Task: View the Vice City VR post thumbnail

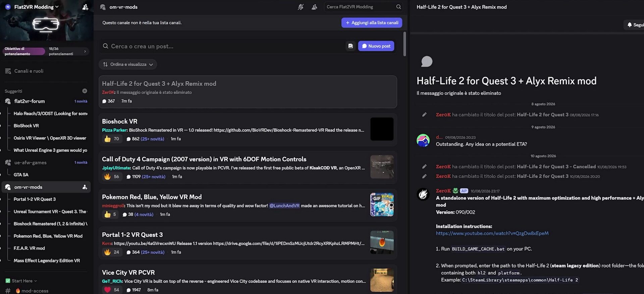Action: pyautogui.click(x=382, y=280)
